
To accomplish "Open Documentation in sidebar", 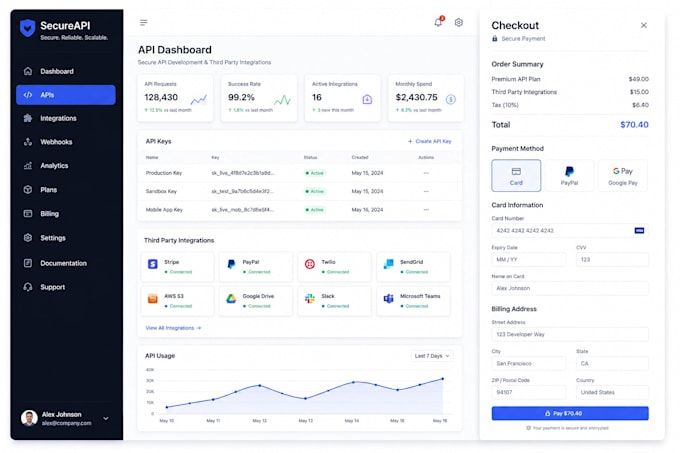I will tap(65, 263).
